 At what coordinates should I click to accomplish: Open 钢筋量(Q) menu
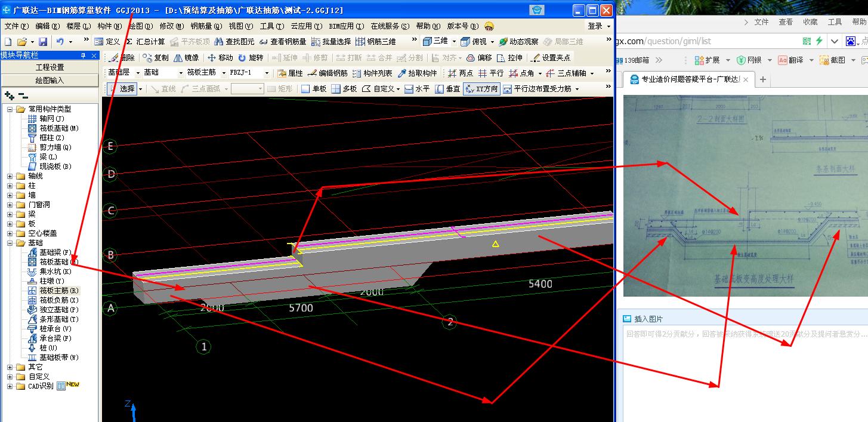(206, 26)
